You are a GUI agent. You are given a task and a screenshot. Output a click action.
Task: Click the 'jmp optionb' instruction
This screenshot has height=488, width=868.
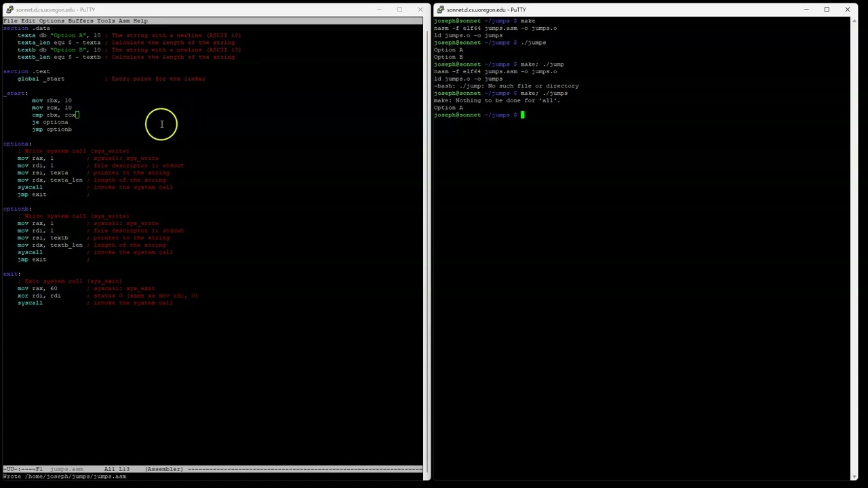[x=52, y=129]
